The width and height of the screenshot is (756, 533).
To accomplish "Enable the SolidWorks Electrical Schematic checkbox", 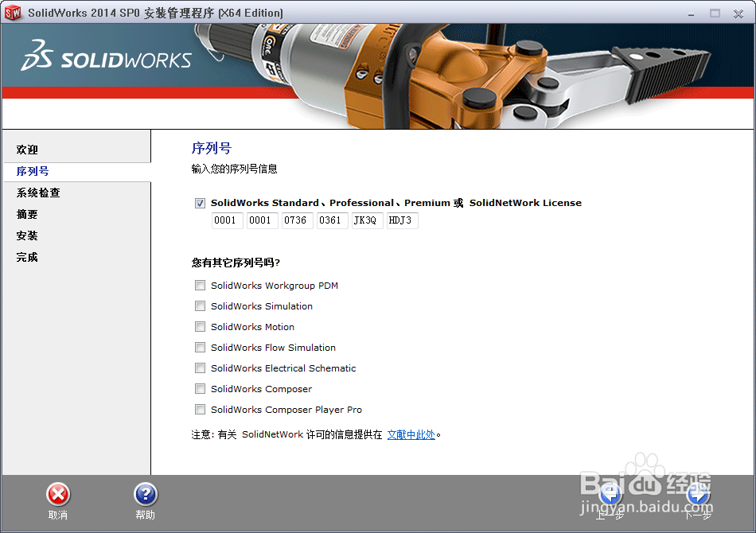I will tap(200, 368).
